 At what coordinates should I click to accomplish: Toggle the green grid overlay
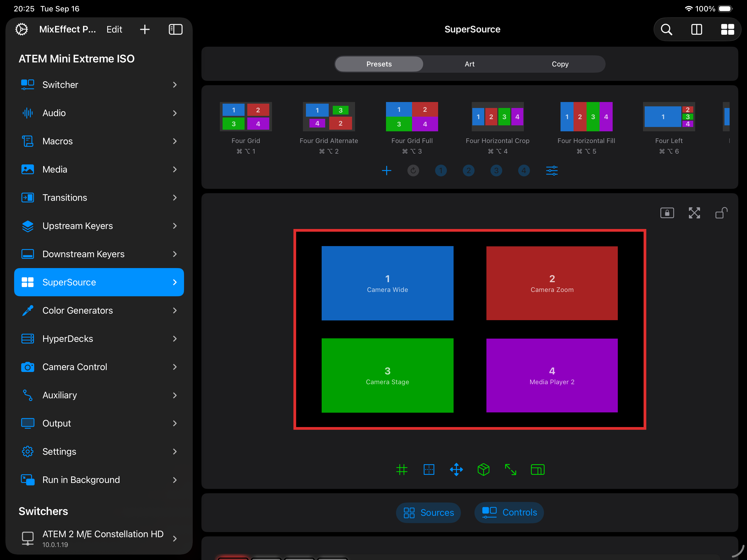(x=401, y=470)
